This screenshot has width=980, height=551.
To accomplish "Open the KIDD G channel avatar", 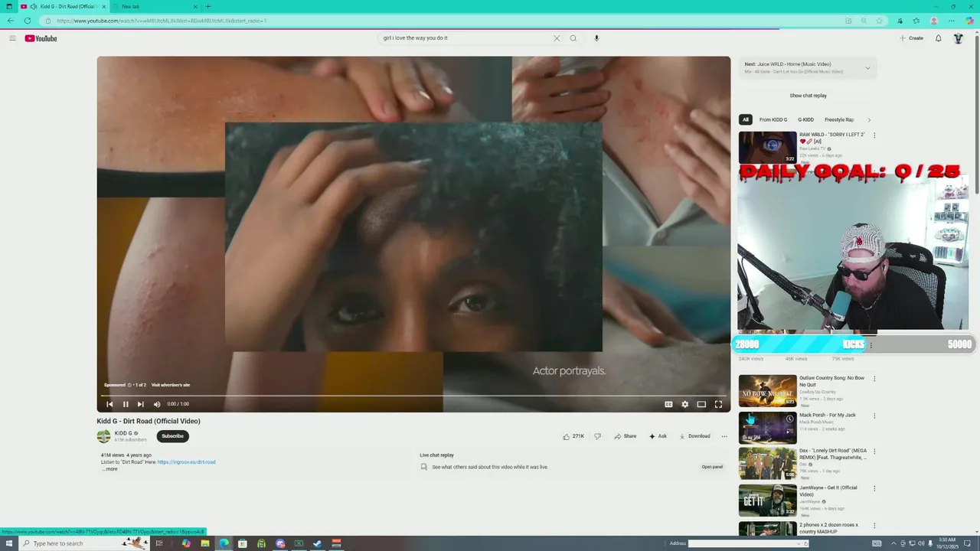I will 103,436.
